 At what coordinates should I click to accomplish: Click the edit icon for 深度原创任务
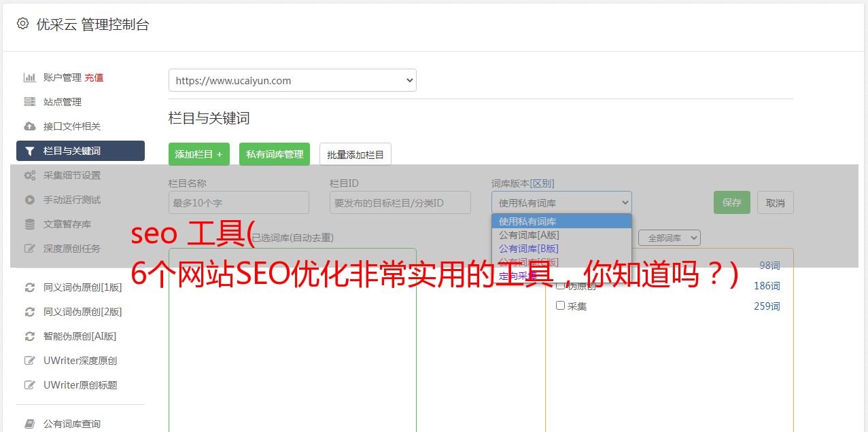[x=30, y=249]
